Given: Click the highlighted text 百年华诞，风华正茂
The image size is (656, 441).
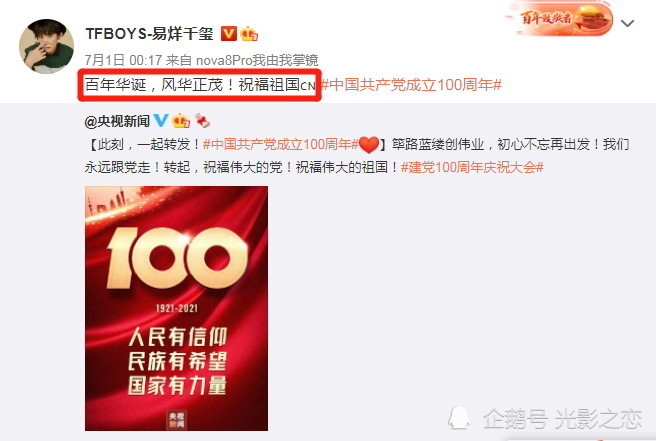Looking at the screenshot, I should click(x=154, y=85).
